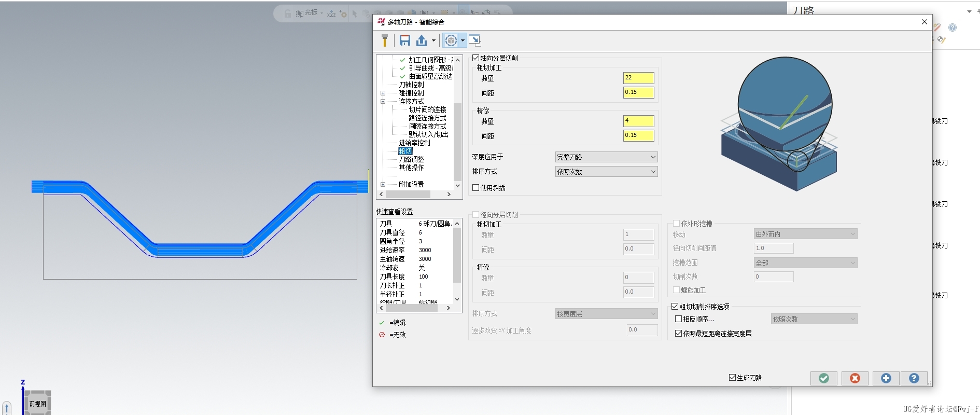The height and width of the screenshot is (415, 980).
Task: Click parameter tree horizontal scrollbar
Action: (x=408, y=195)
